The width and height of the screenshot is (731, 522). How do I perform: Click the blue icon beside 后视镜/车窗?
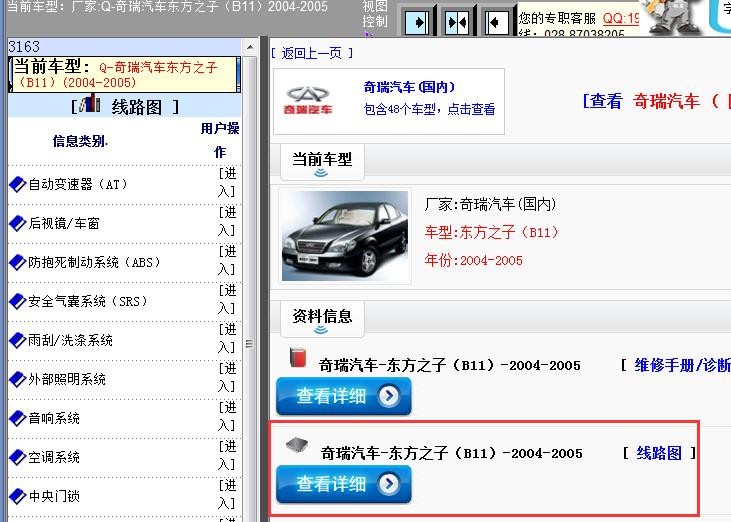click(x=18, y=224)
